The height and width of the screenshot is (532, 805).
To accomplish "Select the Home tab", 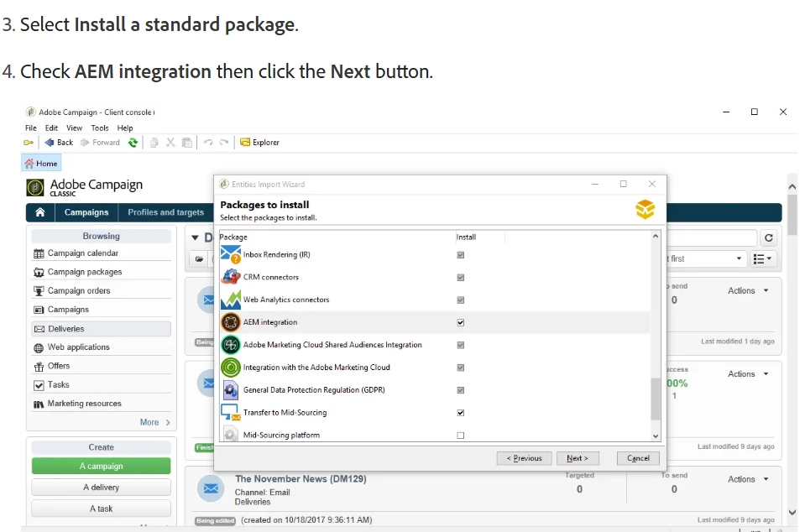I will (41, 163).
